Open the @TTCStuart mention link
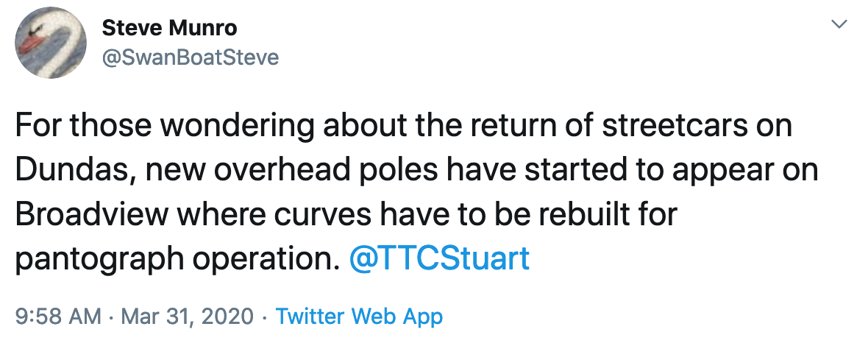868x346 pixels. point(439,258)
